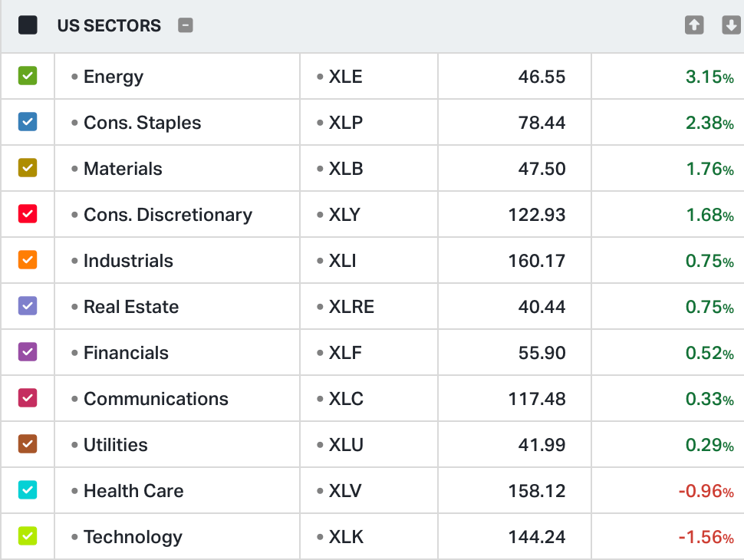Toggle the Industrials orange checkbox
Viewport: 744px width, 560px height.
28,260
